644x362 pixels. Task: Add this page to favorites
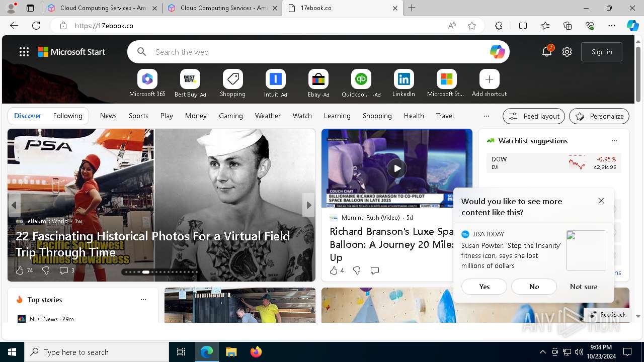[x=472, y=26]
